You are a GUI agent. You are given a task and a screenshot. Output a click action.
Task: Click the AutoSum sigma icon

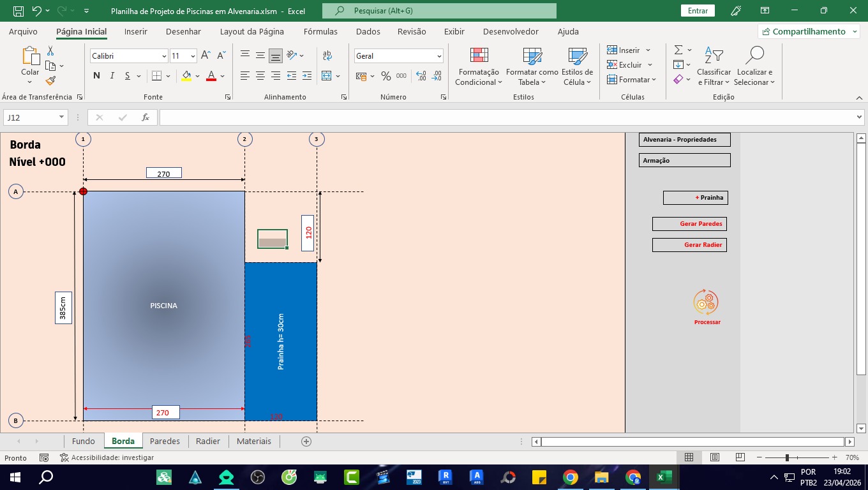point(678,50)
